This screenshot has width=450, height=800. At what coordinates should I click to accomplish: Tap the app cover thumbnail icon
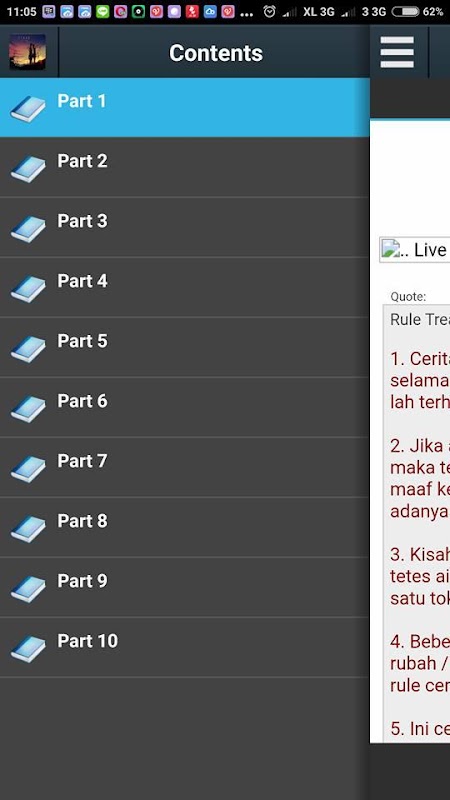click(28, 52)
